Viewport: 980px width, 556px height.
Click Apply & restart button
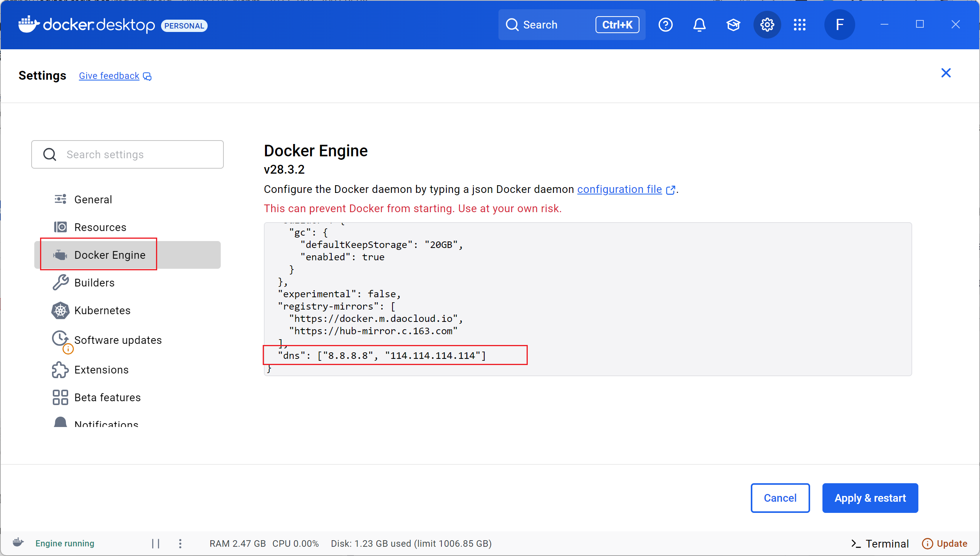tap(870, 498)
